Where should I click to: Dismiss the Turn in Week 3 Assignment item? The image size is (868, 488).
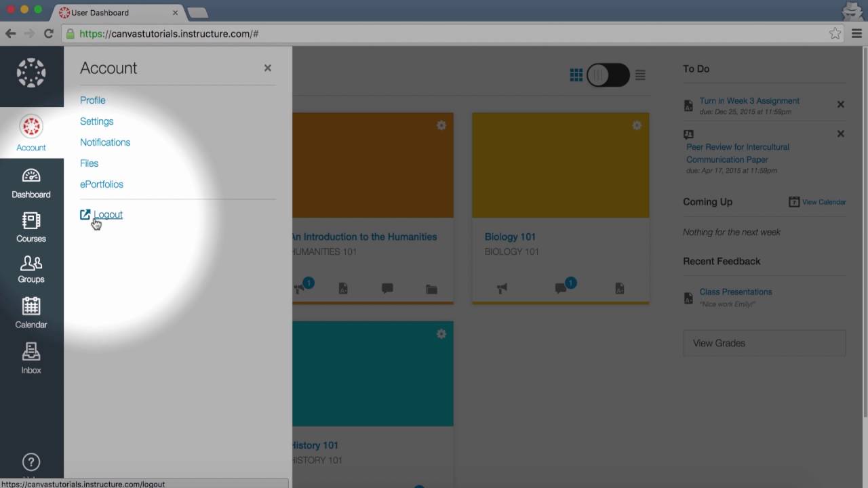tap(841, 104)
